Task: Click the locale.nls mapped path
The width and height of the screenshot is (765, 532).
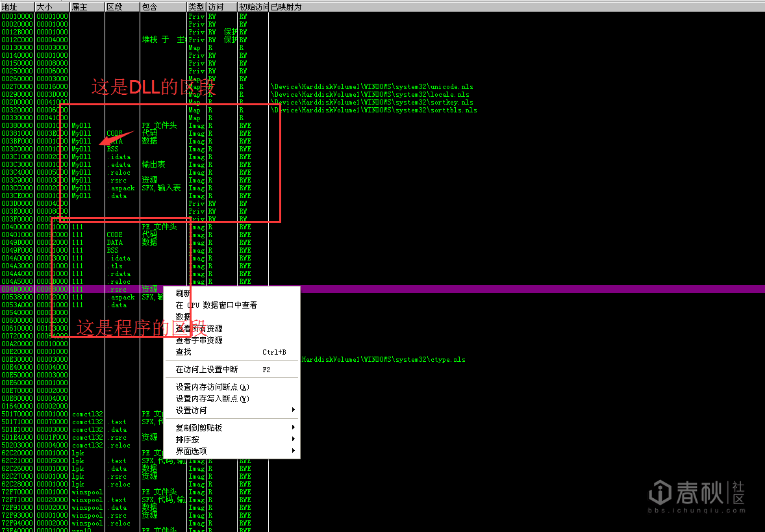Action: (x=370, y=95)
